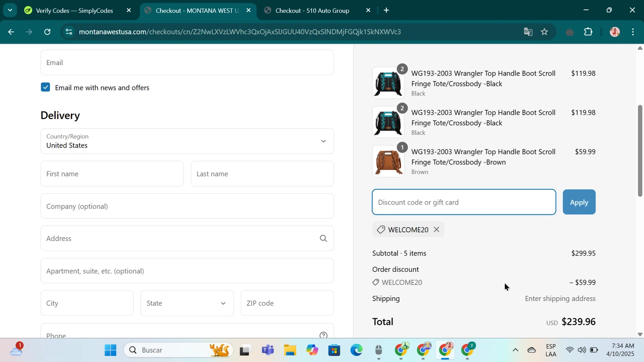Switch to the Checkout - 510 Auto Group tab

tap(313, 10)
